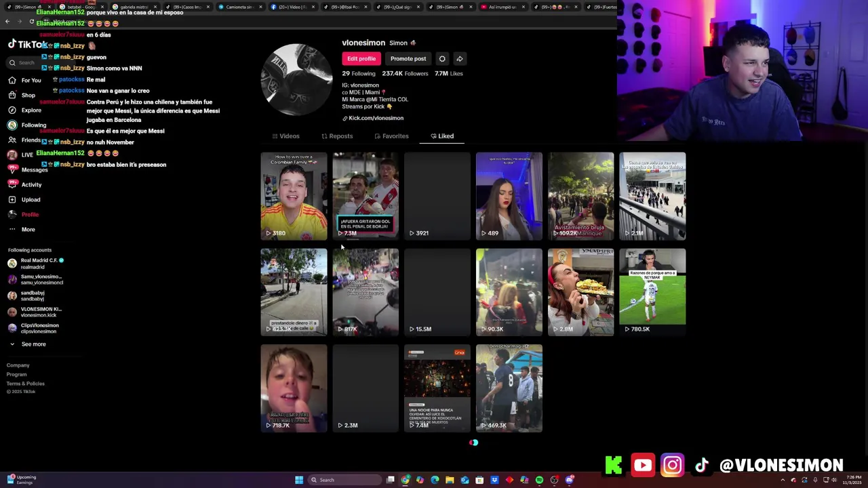
Task: Go to the Explore page
Action: point(24,110)
